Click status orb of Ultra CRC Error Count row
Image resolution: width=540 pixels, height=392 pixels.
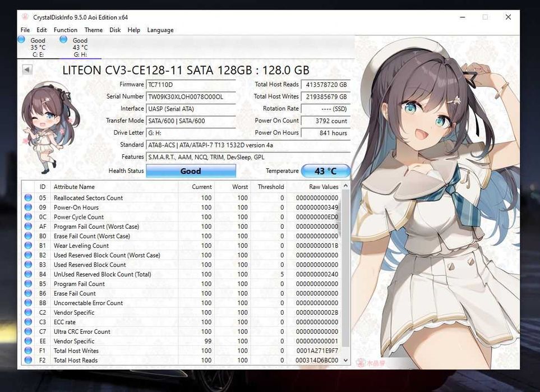pyautogui.click(x=28, y=331)
